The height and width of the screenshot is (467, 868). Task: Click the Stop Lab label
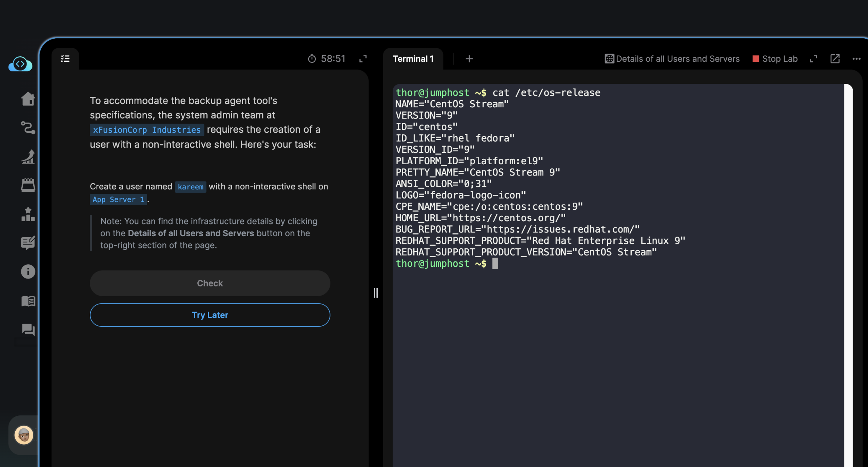(780, 59)
